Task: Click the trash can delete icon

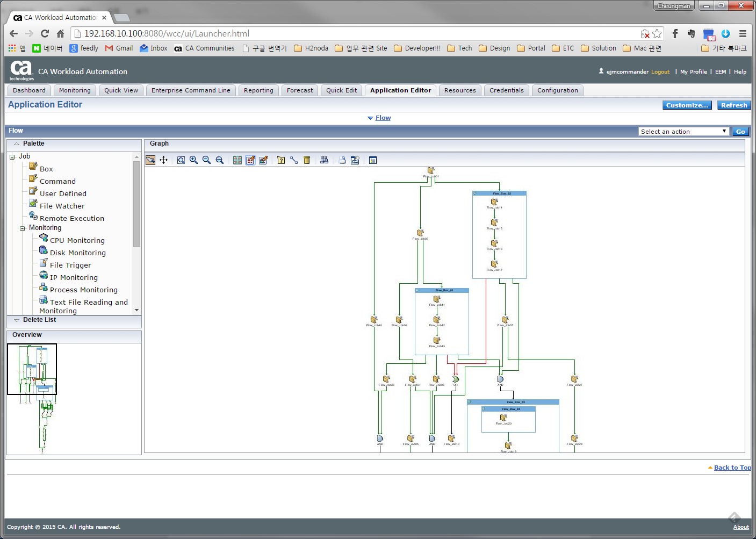Action: click(307, 160)
